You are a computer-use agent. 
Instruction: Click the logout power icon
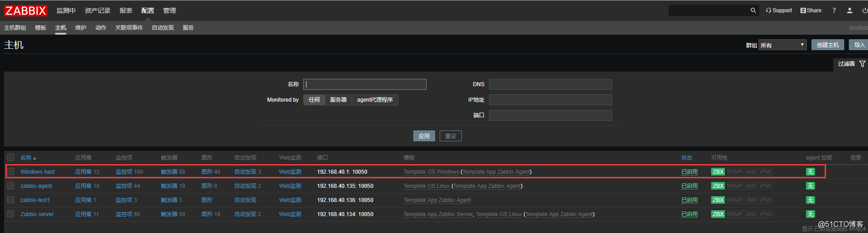tap(864, 10)
